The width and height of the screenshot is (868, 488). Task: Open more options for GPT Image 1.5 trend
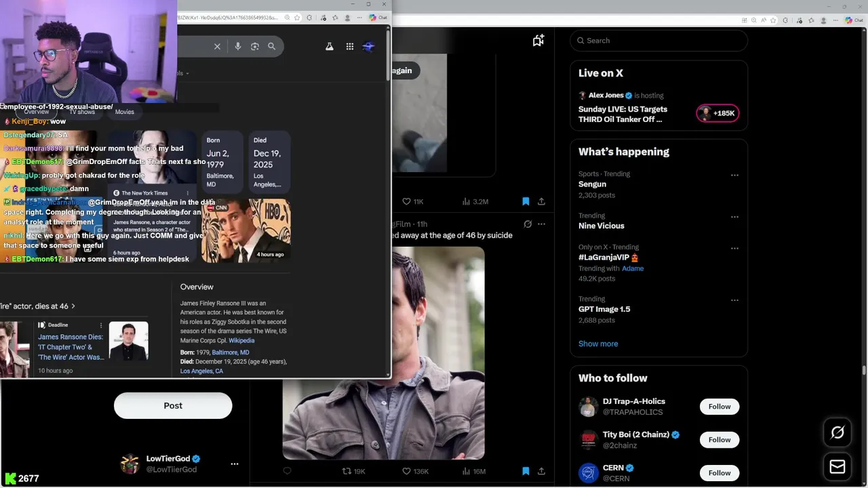tap(734, 300)
